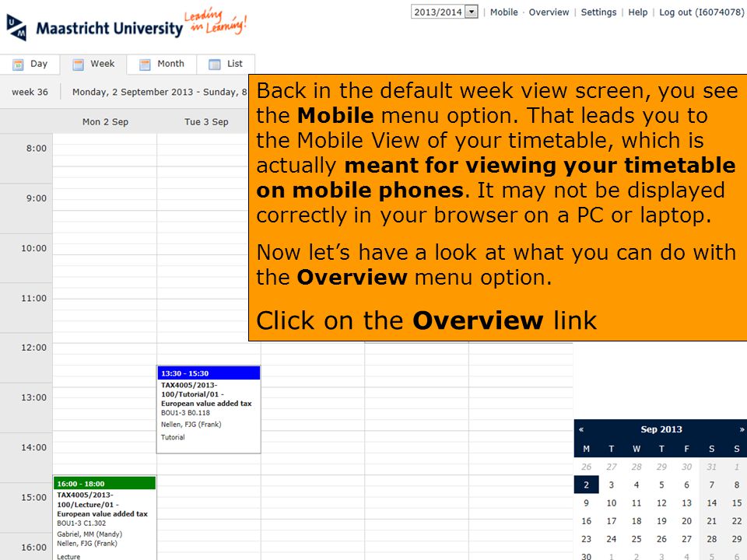Viewport: 747px width, 560px height.
Task: Open the Help link
Action: [x=638, y=12]
